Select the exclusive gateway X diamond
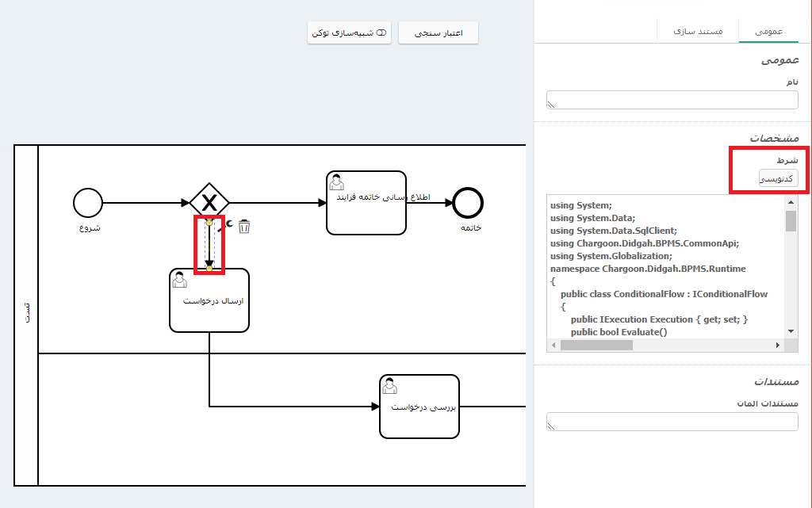The image size is (812, 508). [x=209, y=203]
